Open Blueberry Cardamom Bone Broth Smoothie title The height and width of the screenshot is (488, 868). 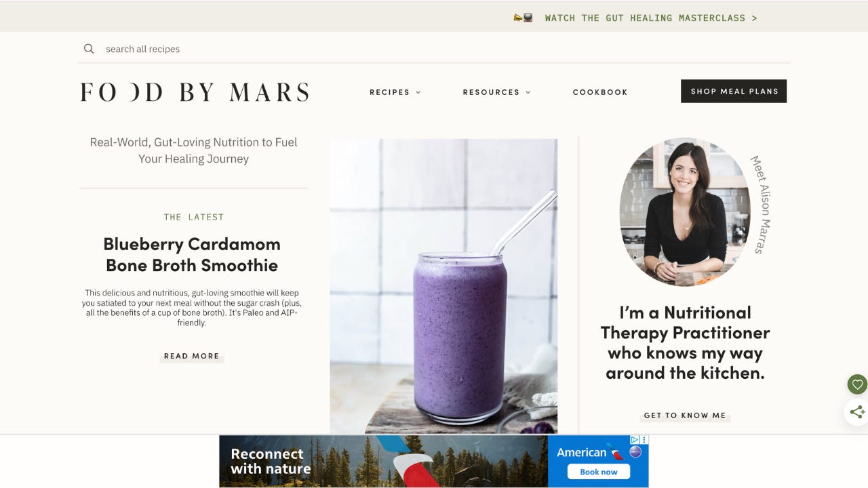pos(192,255)
